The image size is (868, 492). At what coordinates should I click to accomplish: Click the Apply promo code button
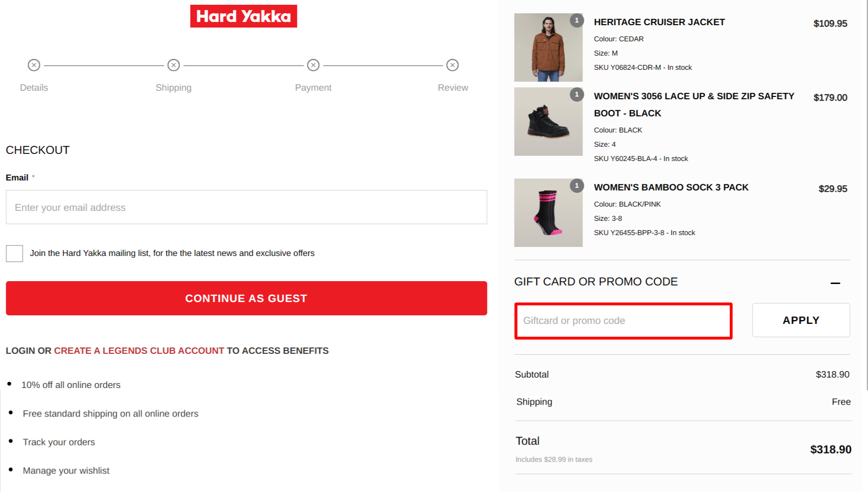coord(801,320)
